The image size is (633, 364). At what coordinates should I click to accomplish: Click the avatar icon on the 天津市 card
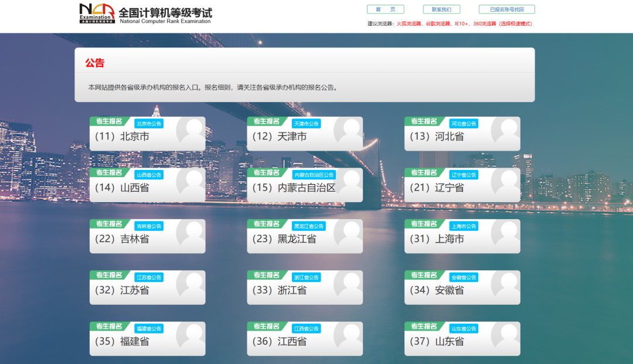[x=348, y=131]
